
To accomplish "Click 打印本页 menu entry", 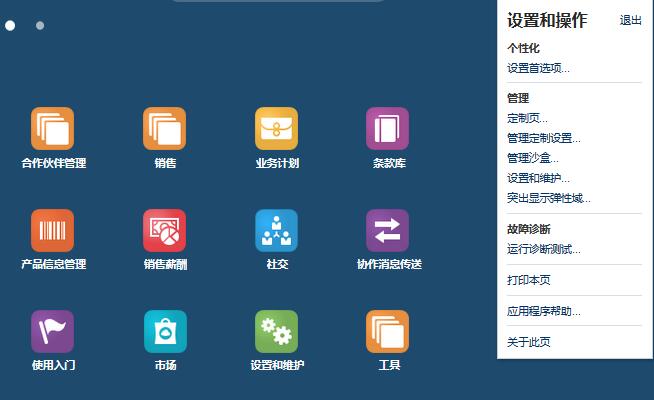I will [x=528, y=280].
